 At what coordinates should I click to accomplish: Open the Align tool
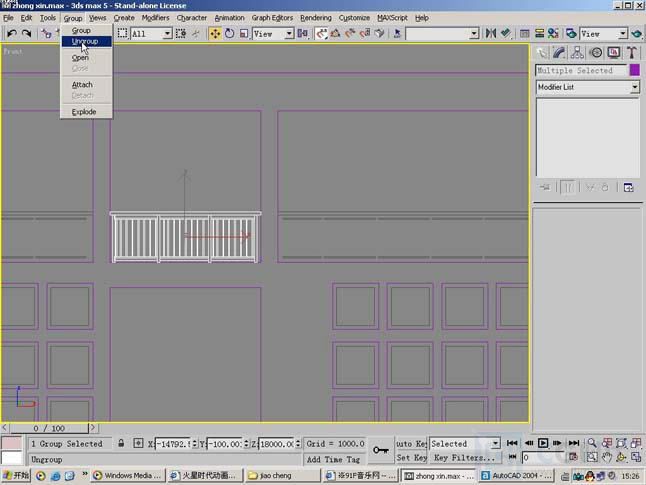[506, 33]
